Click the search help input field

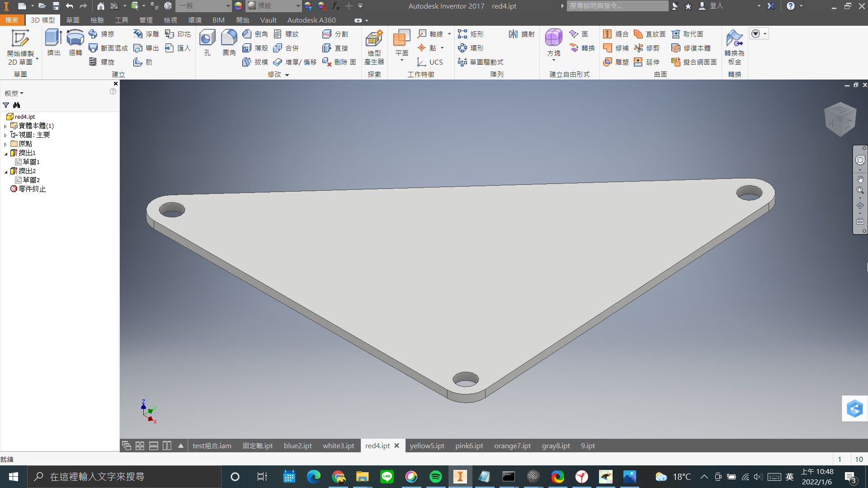pos(617,6)
